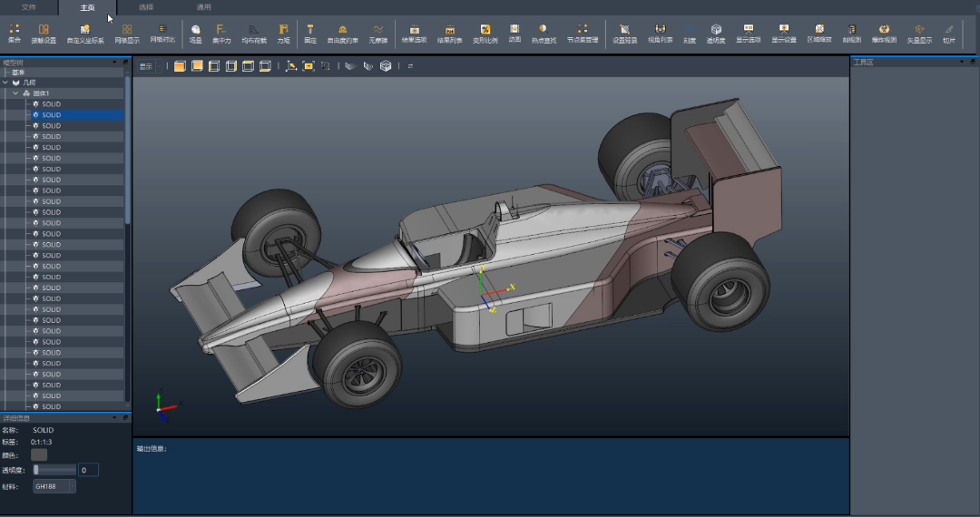Toggle 网格显示 mesh display
980x517 pixels.
click(x=127, y=34)
